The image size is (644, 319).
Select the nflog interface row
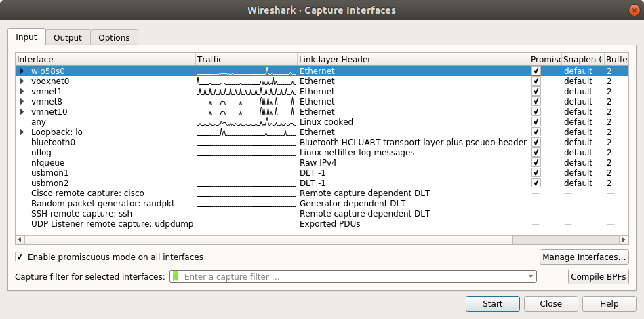[322, 153]
